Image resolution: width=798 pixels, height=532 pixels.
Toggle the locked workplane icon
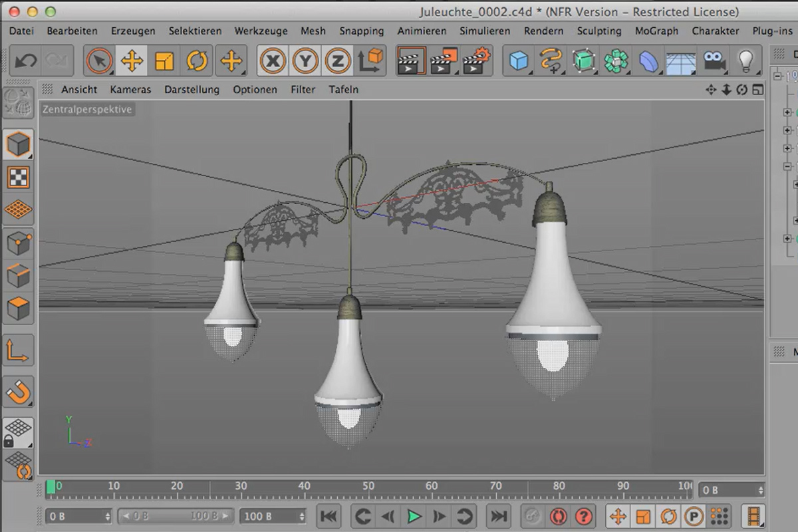point(18,432)
